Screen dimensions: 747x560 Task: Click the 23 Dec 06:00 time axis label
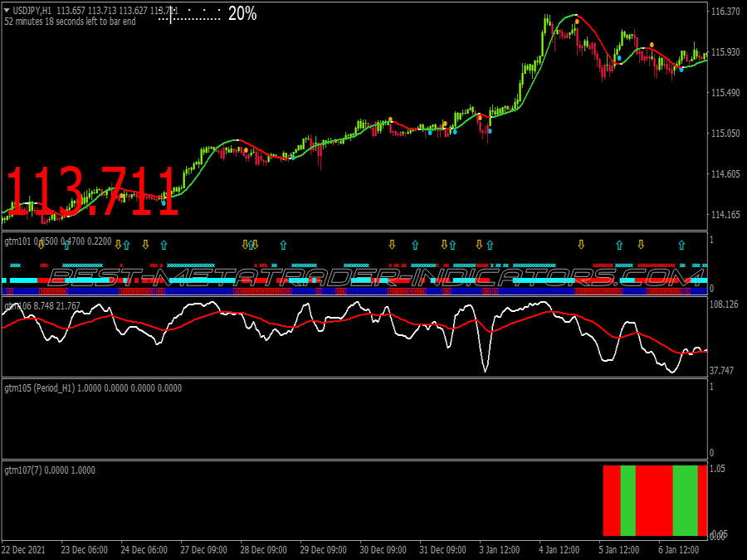85,550
